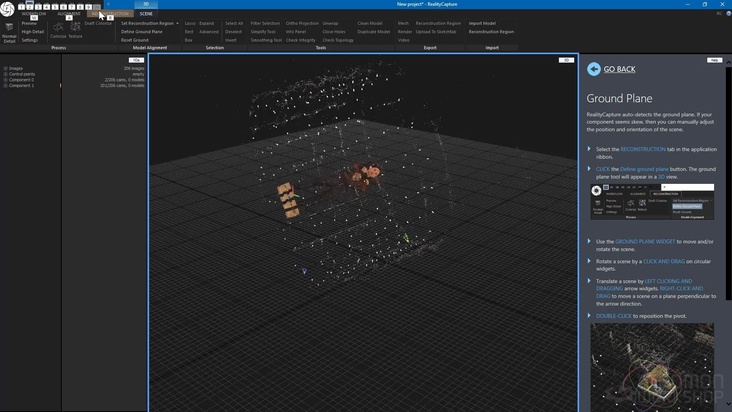Open the Simplify Tool

click(263, 32)
